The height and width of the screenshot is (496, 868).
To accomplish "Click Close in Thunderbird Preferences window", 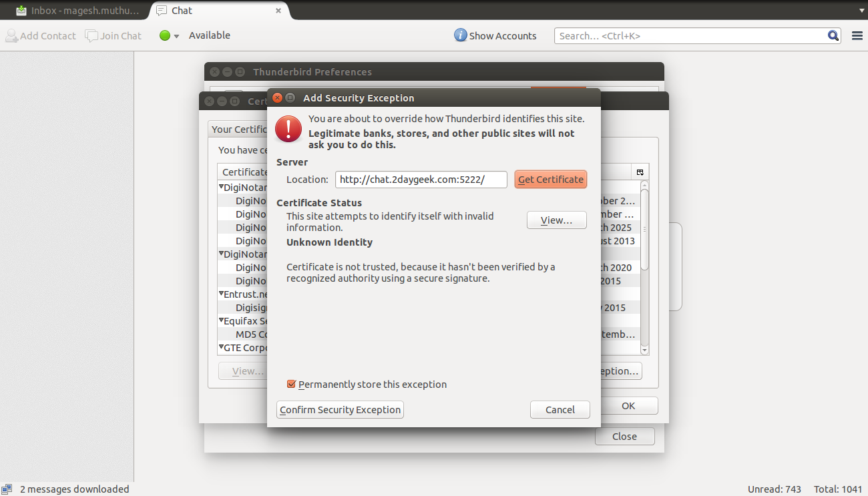I will point(625,437).
